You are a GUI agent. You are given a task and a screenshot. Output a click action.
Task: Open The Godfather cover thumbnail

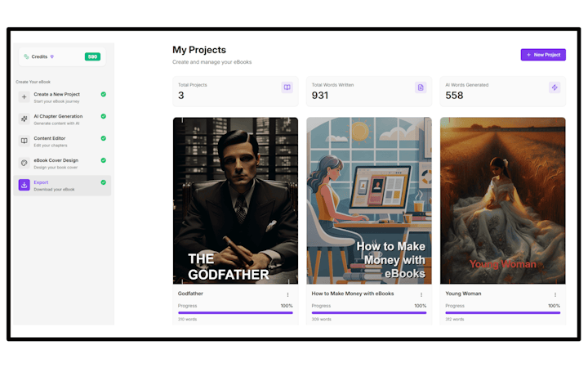point(235,200)
